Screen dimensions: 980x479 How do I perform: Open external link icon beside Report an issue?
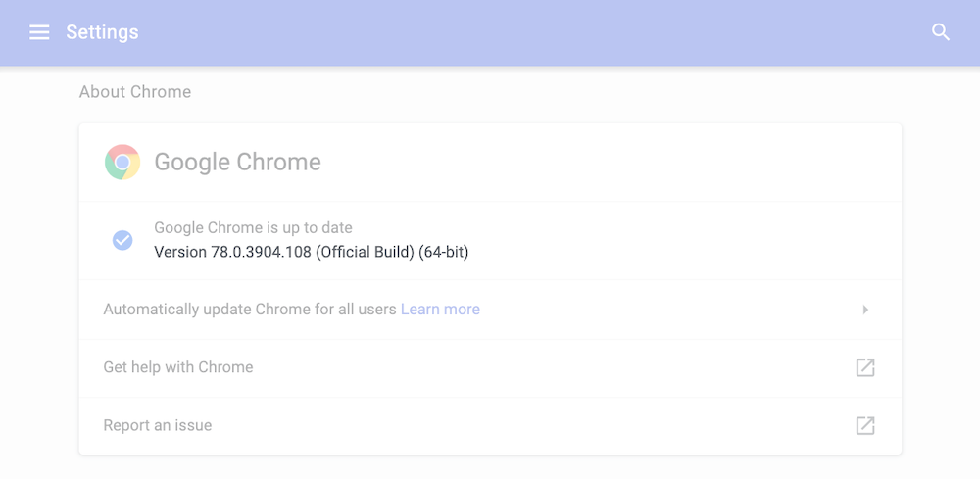(865, 425)
